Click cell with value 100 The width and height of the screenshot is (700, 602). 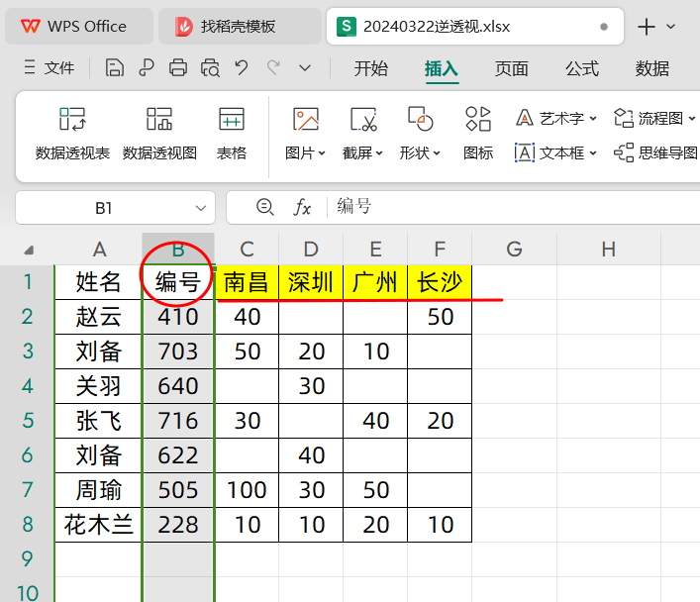click(247, 490)
